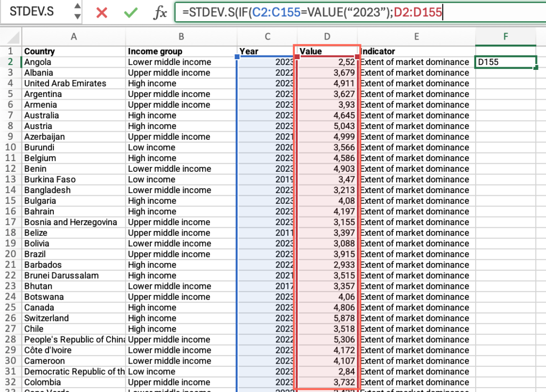Image resolution: width=546 pixels, height=392 pixels.
Task: Cancel the formula entry with red X
Action: (x=102, y=13)
